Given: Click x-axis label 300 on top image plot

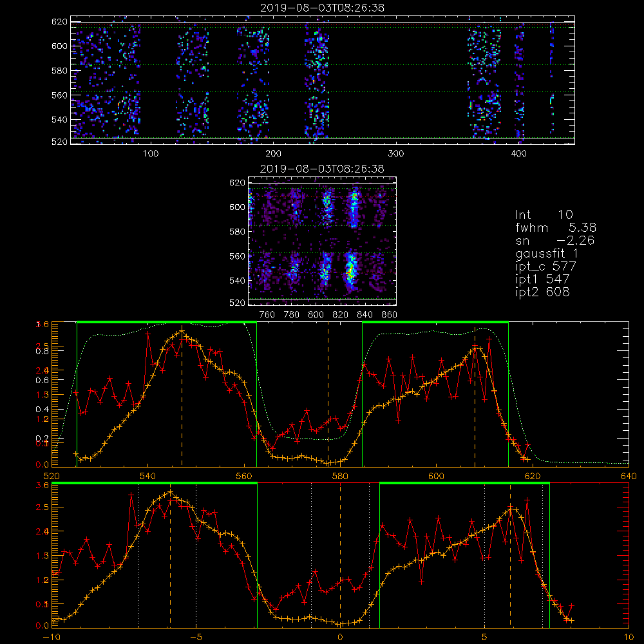Looking at the screenshot, I should (x=396, y=154).
